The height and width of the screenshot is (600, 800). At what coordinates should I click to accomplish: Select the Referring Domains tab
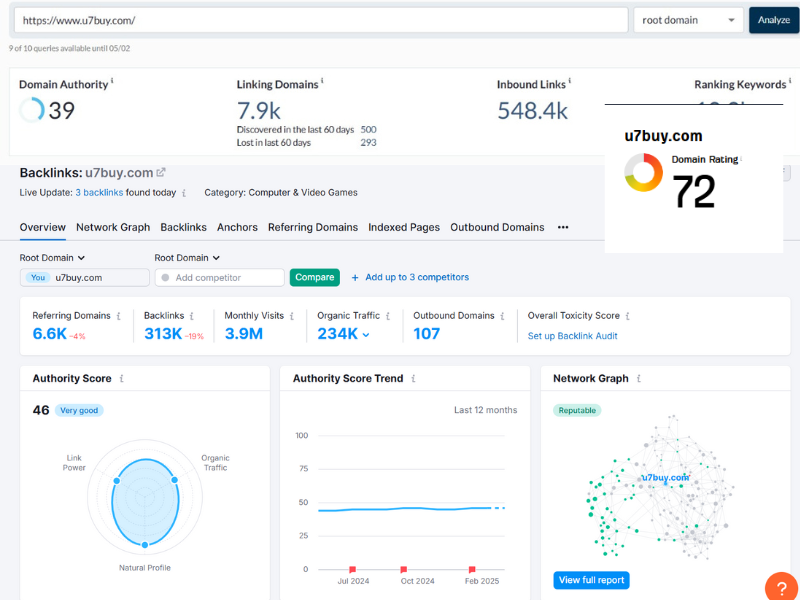coord(313,227)
